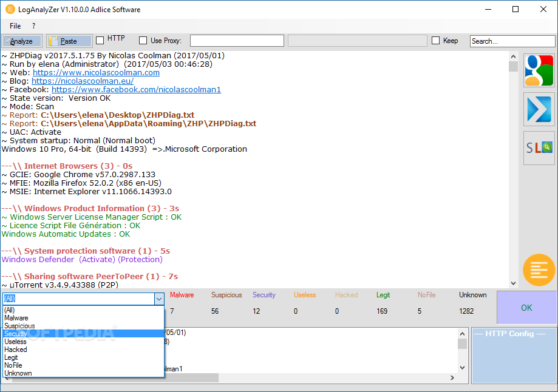Click the GCIE Google Chrome line

pyautogui.click(x=78, y=175)
